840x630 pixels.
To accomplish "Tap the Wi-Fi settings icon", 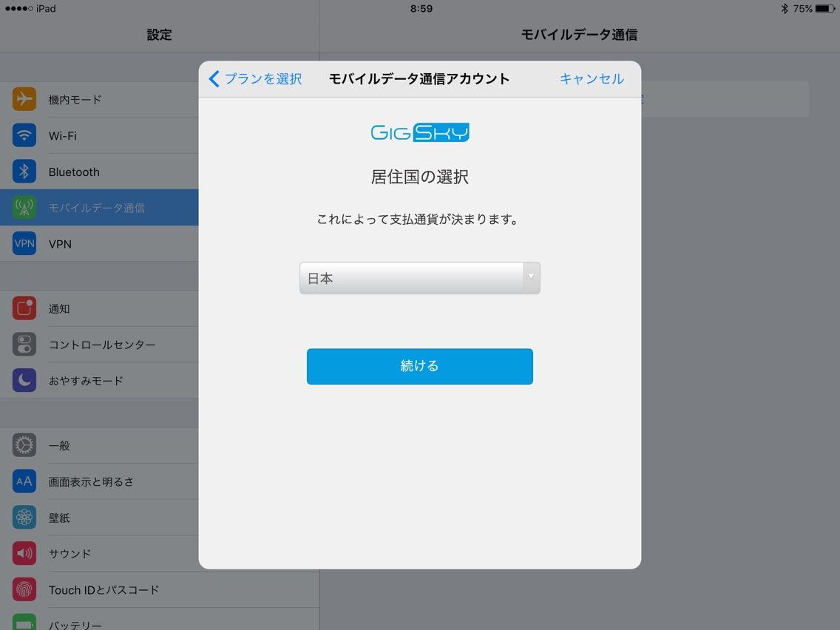I will click(x=24, y=135).
